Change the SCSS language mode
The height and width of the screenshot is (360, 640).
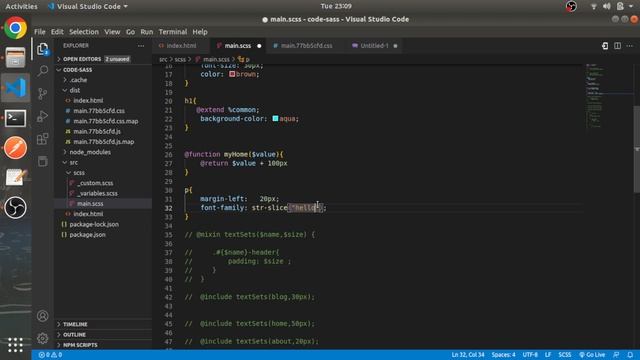pyautogui.click(x=564, y=355)
